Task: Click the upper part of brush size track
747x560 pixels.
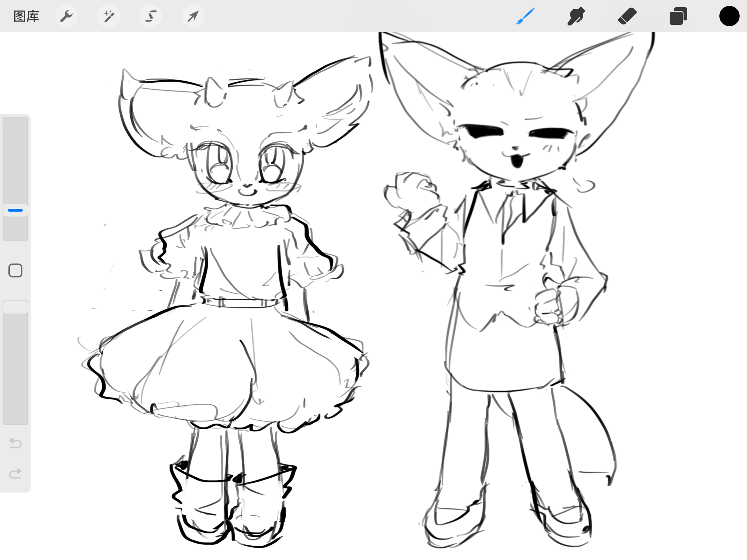Action: (15, 153)
